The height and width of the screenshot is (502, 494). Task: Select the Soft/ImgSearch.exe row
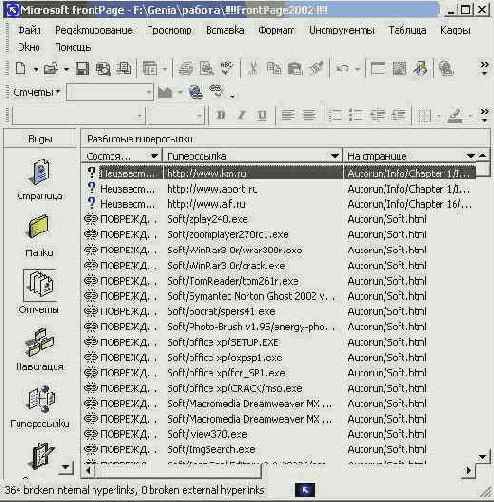point(279,449)
